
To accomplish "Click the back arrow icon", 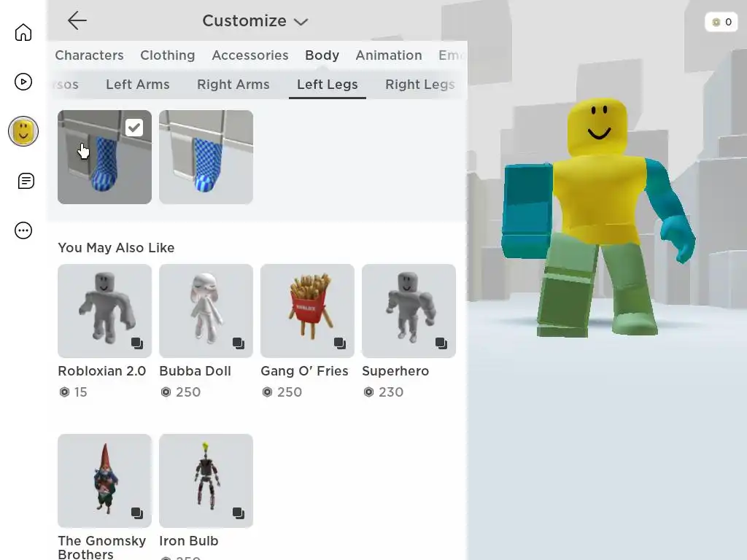I will tap(77, 20).
